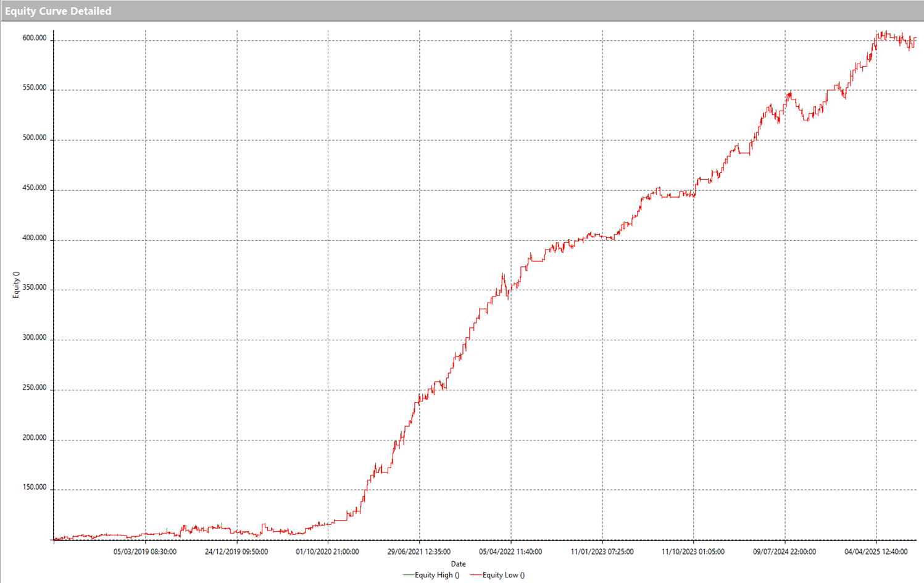The image size is (924, 583).
Task: Click the 600.000 y-axis value label
Action: point(35,38)
